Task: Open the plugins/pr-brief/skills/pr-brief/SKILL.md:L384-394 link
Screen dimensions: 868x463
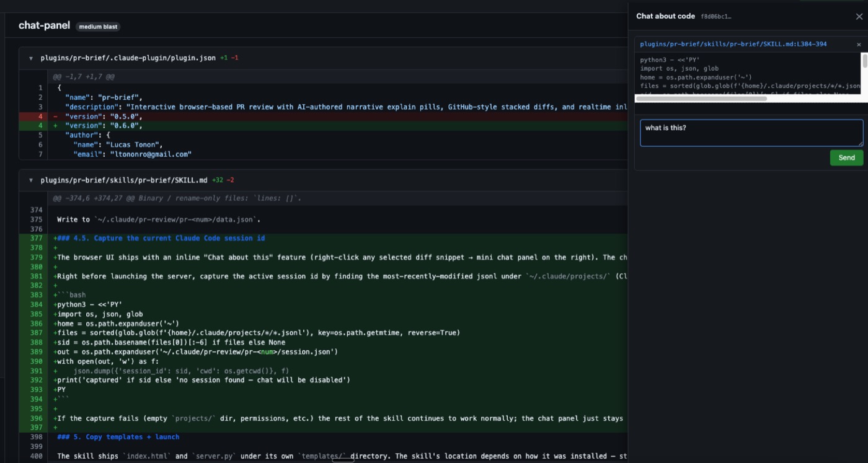Action: (733, 45)
